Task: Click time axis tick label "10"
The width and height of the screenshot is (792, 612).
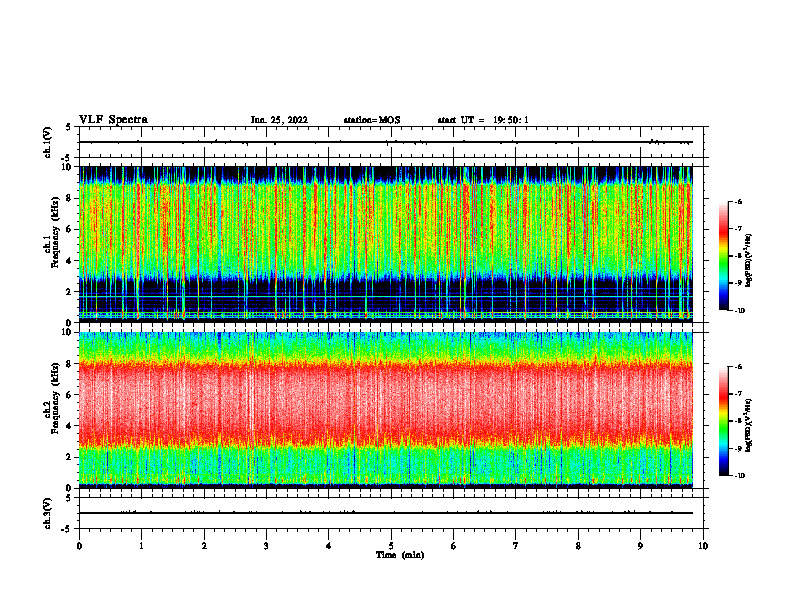Action: [x=703, y=546]
